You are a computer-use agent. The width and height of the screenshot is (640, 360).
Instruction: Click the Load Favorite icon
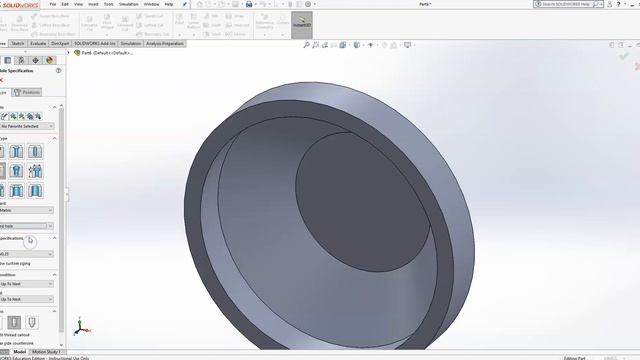(38, 116)
